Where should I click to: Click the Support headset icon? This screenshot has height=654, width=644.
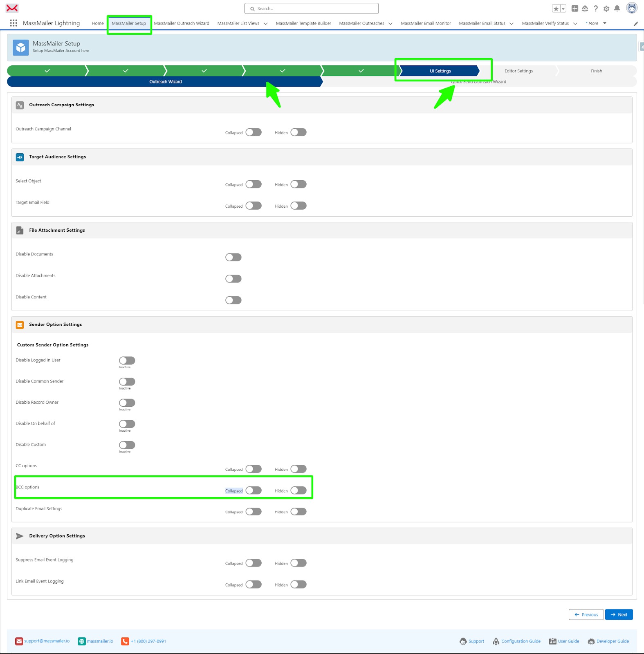point(463,641)
